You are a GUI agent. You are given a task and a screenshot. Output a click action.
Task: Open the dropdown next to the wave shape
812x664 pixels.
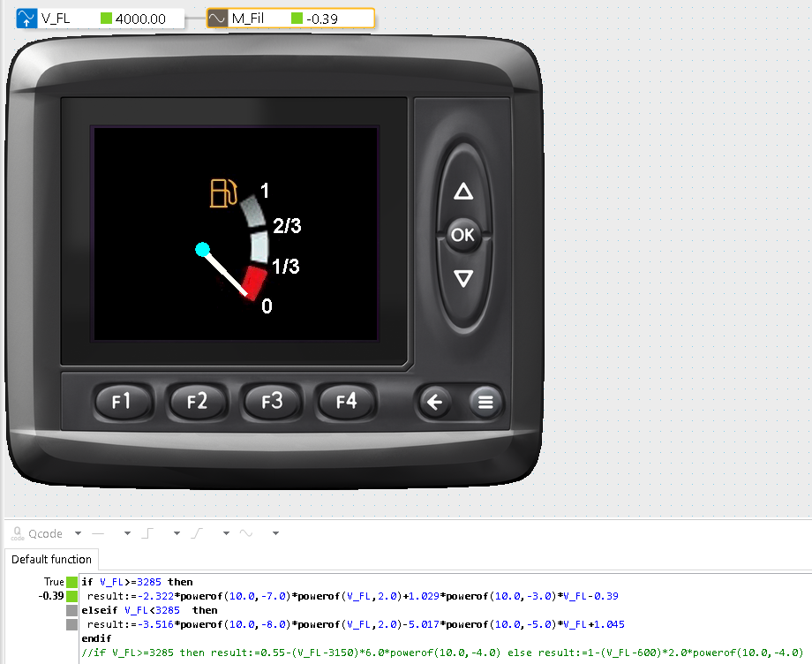coord(275,533)
